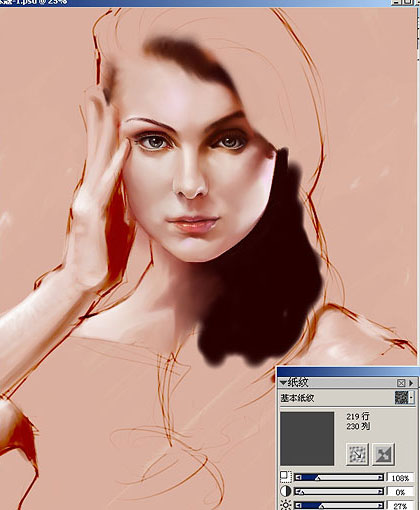Toggle the directional grain button

357,454
